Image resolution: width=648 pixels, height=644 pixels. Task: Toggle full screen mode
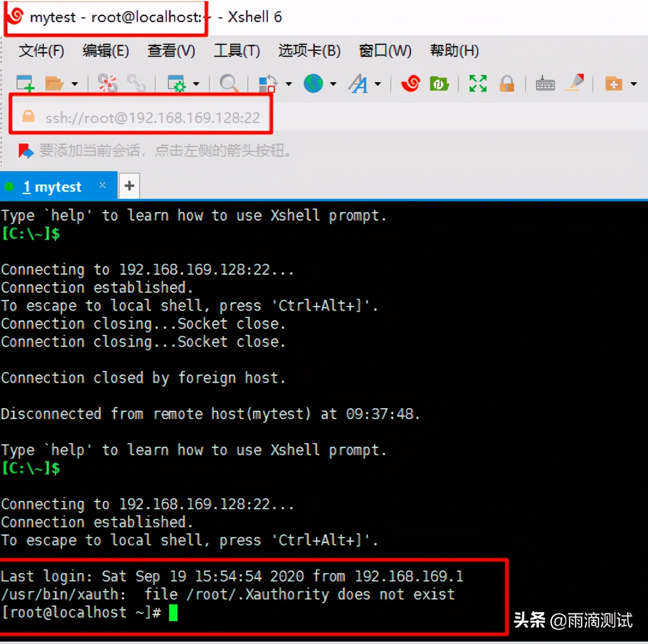[x=477, y=84]
